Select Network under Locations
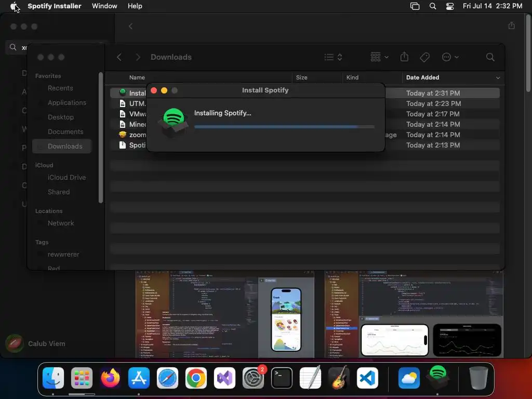This screenshot has width=532, height=399. click(60, 223)
